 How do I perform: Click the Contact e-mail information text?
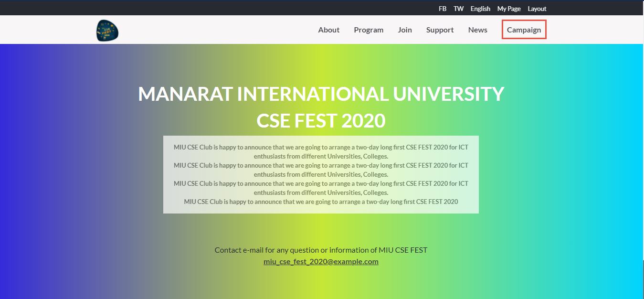coord(321,250)
